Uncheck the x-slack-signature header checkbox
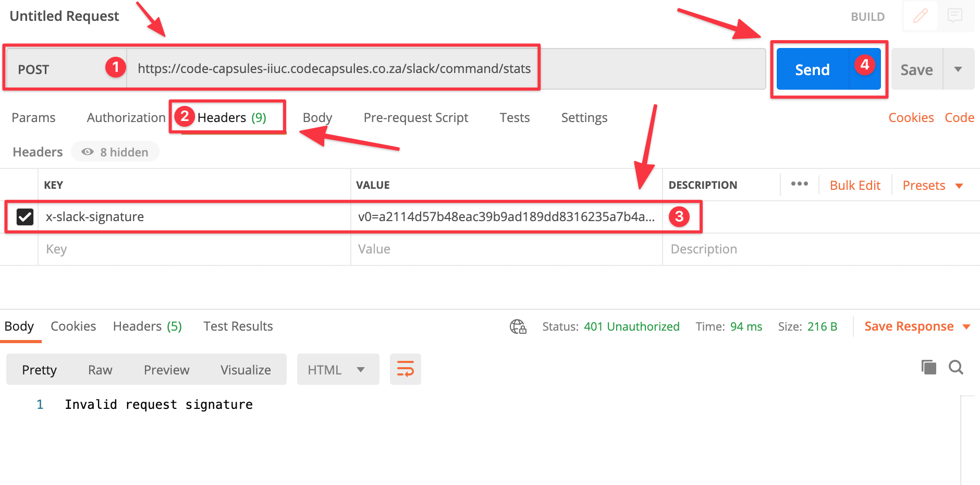Image resolution: width=980 pixels, height=485 pixels. 25,216
